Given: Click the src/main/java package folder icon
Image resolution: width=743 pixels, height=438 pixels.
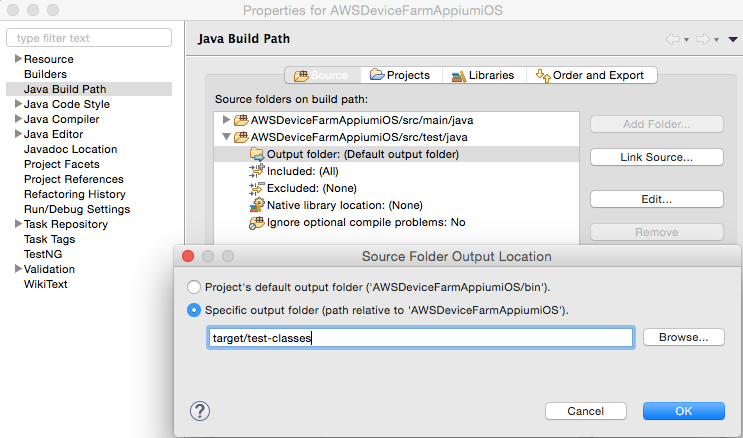Looking at the screenshot, I should (x=241, y=120).
